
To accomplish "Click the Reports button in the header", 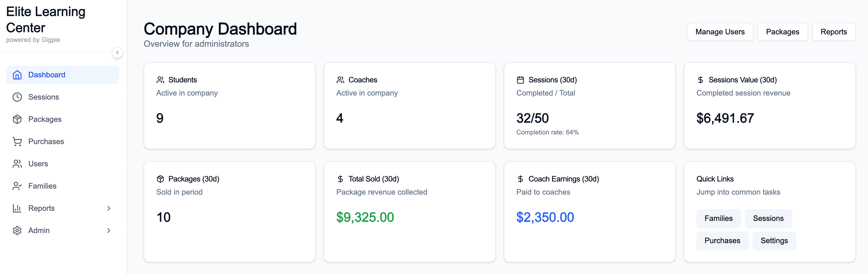I will [x=834, y=32].
